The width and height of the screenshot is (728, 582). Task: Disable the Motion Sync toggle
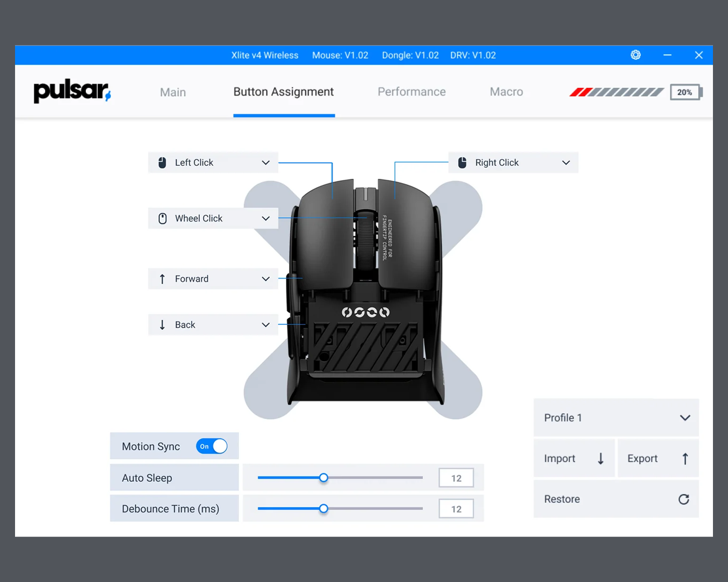tap(212, 446)
